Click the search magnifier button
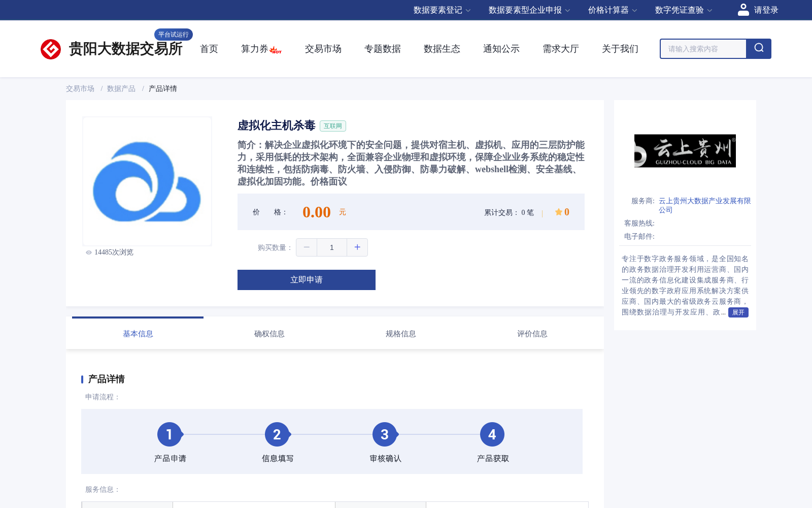Image resolution: width=812 pixels, height=508 pixels. tap(759, 49)
